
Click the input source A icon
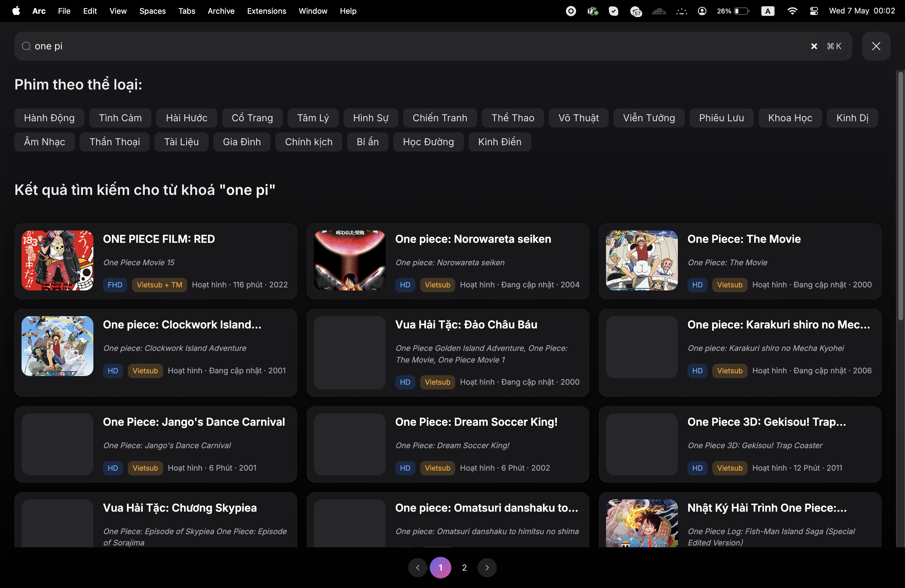tap(767, 11)
